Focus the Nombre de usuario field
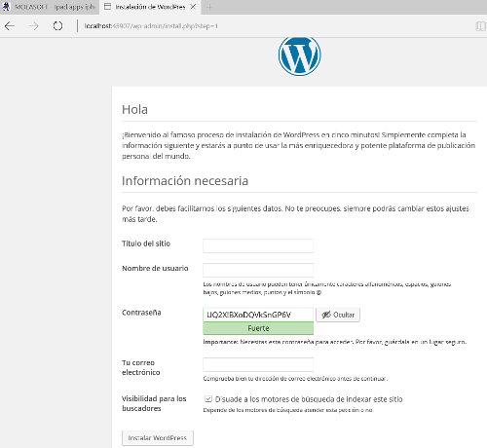Screen dimensions: 487x448 pos(258,270)
